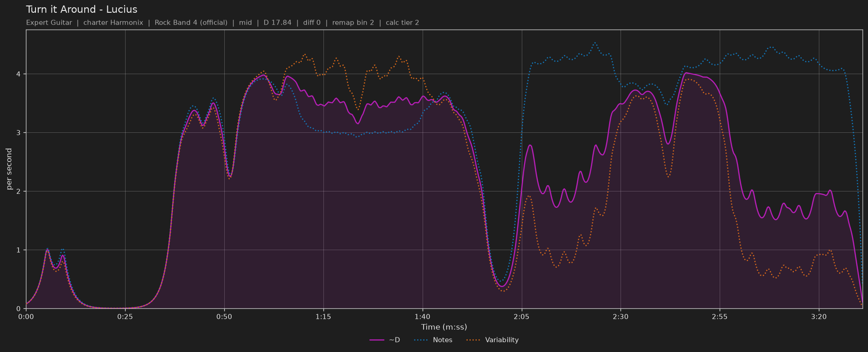Click the 2:55 x-axis tick label
Screen dimensions: 868x352
[720, 317]
